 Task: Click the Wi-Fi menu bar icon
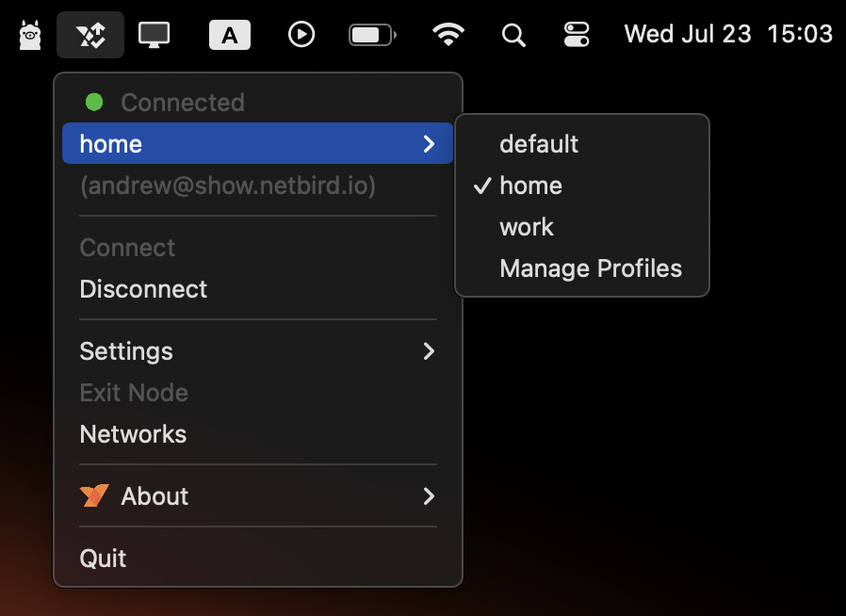(448, 34)
